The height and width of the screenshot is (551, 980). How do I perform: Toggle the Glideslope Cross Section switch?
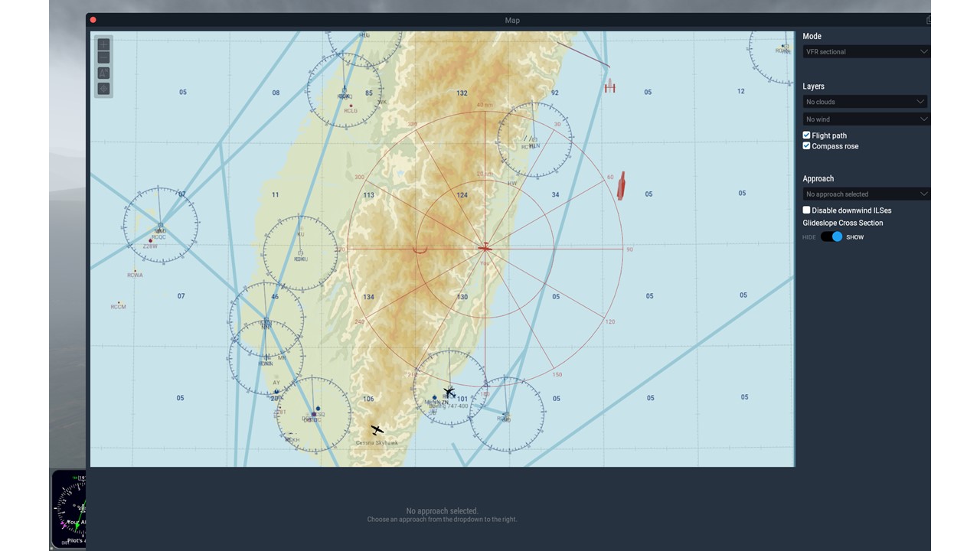(831, 236)
